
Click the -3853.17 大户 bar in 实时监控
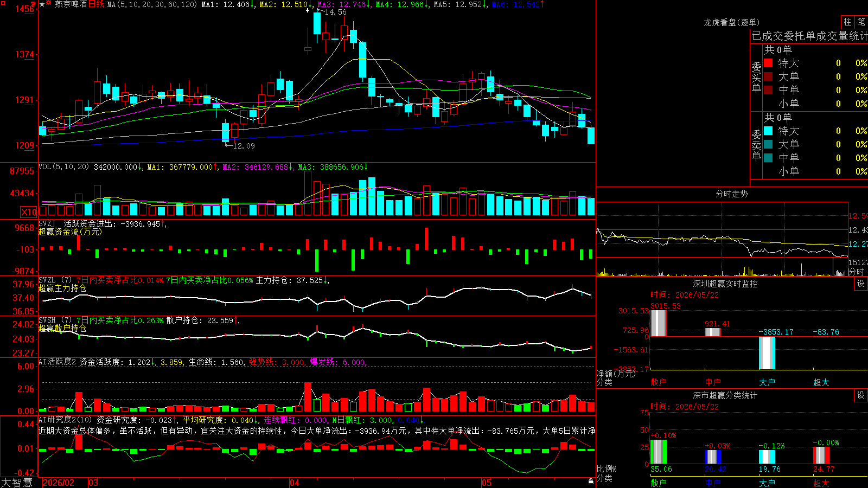(767, 352)
